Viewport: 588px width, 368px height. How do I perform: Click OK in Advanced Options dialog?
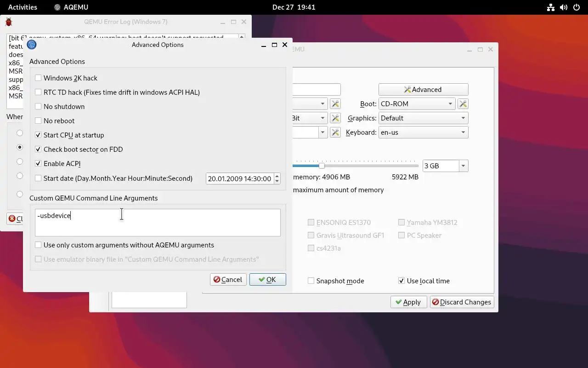coord(268,280)
